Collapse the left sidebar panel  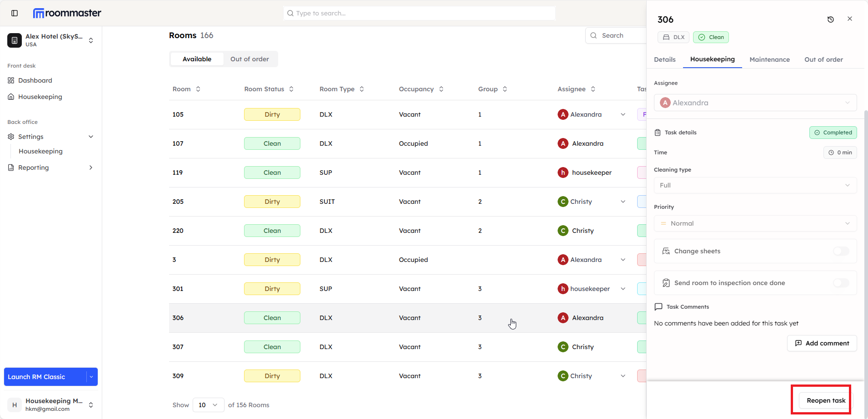(15, 13)
